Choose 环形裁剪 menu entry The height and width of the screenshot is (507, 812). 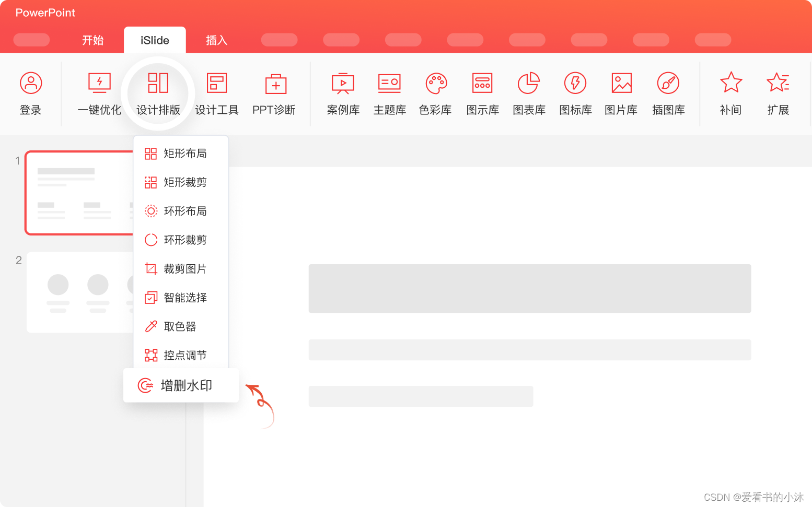[181, 240]
